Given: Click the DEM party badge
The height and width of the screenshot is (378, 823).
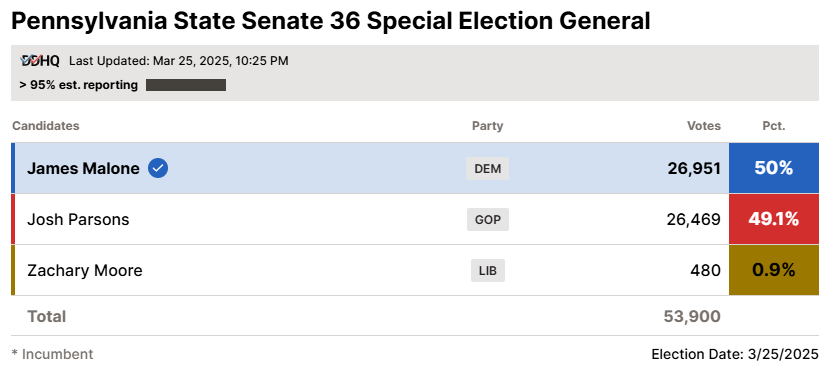Looking at the screenshot, I should click(488, 169).
